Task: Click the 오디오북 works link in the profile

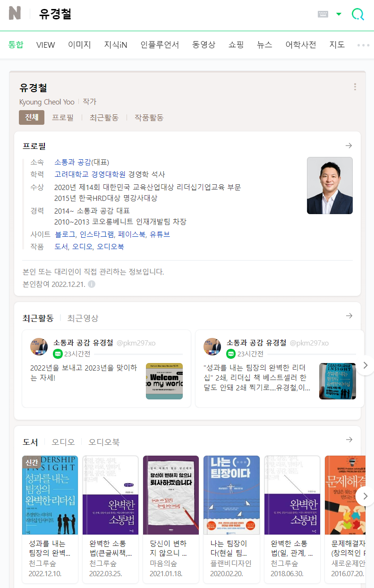Action: click(110, 246)
